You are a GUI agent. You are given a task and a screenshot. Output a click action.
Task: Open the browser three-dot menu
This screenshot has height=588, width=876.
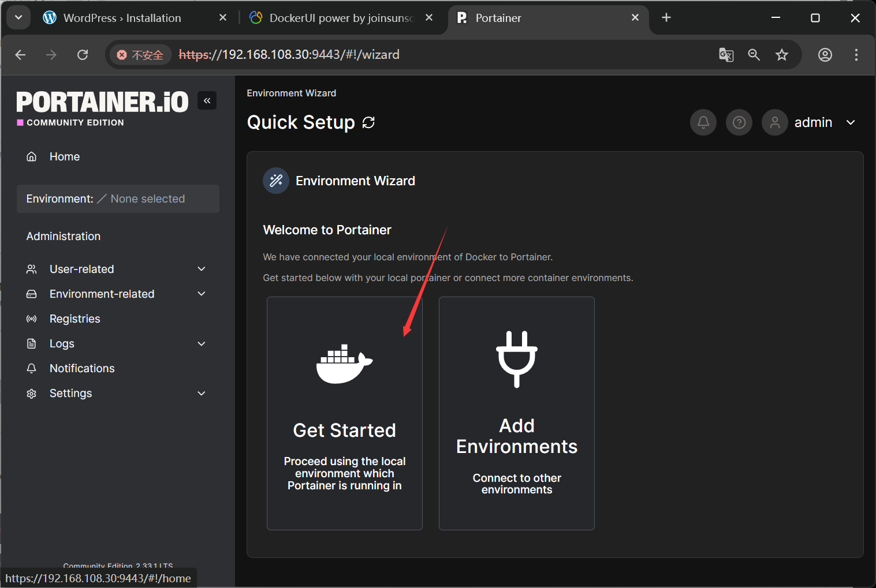point(856,55)
